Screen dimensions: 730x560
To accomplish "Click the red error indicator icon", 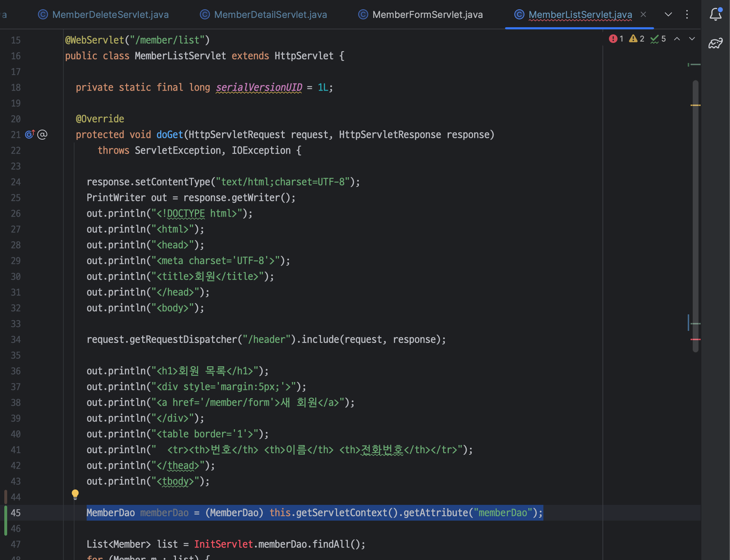I will coord(613,39).
